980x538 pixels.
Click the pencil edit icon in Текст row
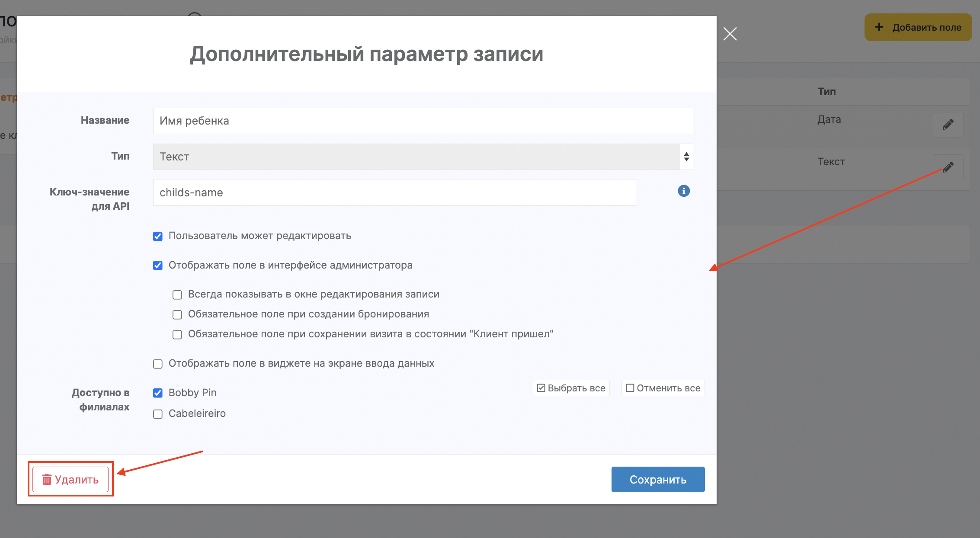coord(948,167)
